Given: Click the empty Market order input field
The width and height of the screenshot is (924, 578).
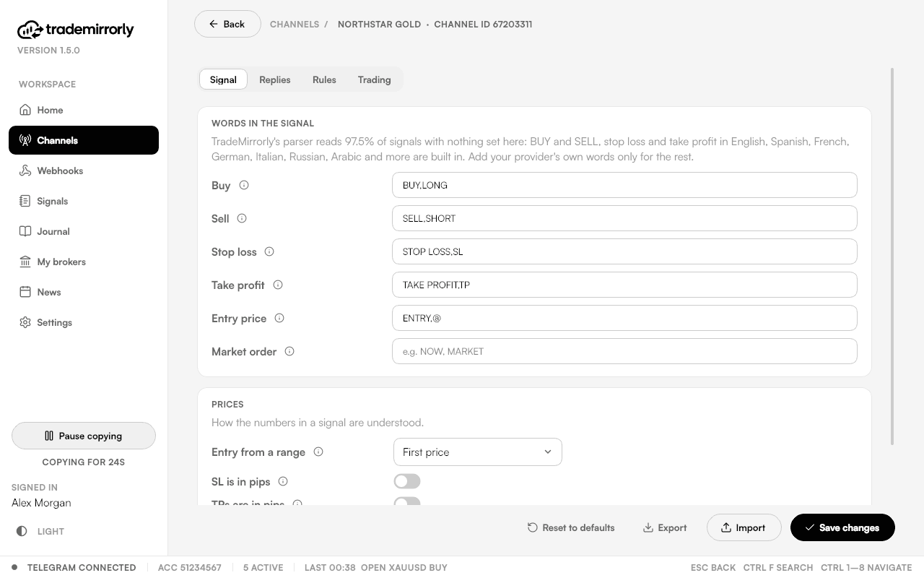Looking at the screenshot, I should [x=624, y=351].
